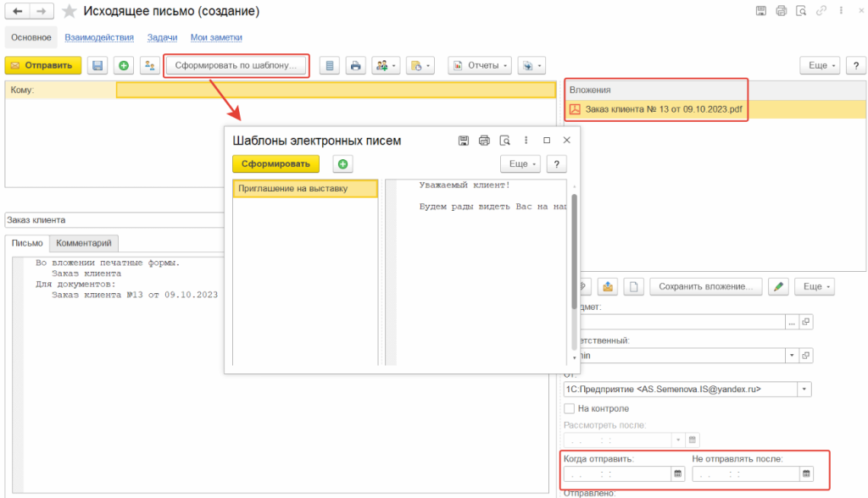Click print icon in templates dialog header
Image resolution: width=868 pixels, height=498 pixels.
pyautogui.click(x=484, y=141)
